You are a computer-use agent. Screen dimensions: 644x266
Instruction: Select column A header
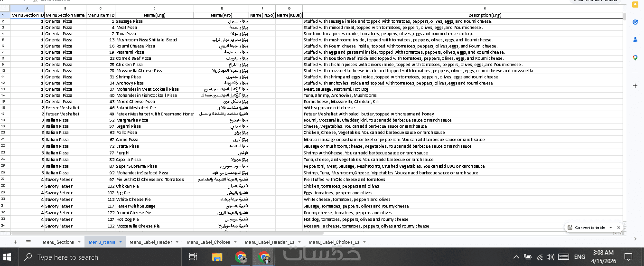[x=27, y=9]
